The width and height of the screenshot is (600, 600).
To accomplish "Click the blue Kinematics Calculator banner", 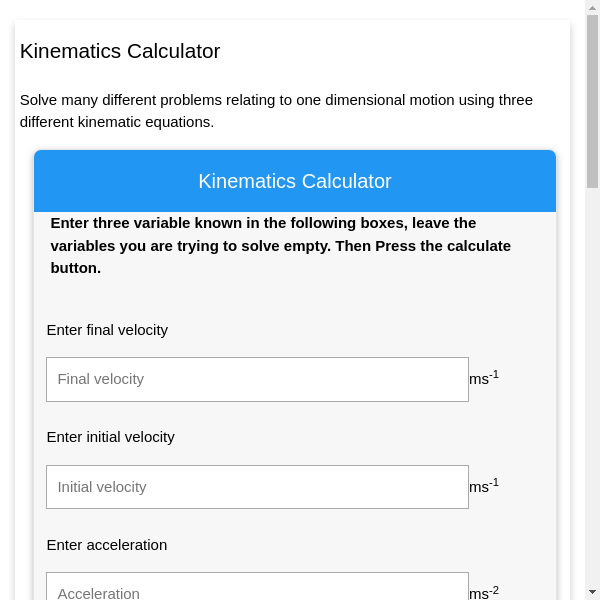I will tap(295, 181).
